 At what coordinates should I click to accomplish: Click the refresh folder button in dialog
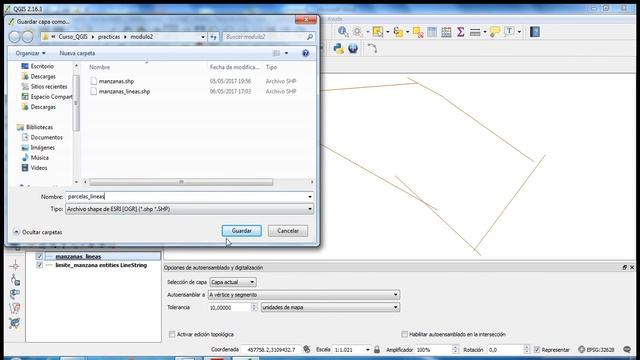pyautogui.click(x=213, y=37)
